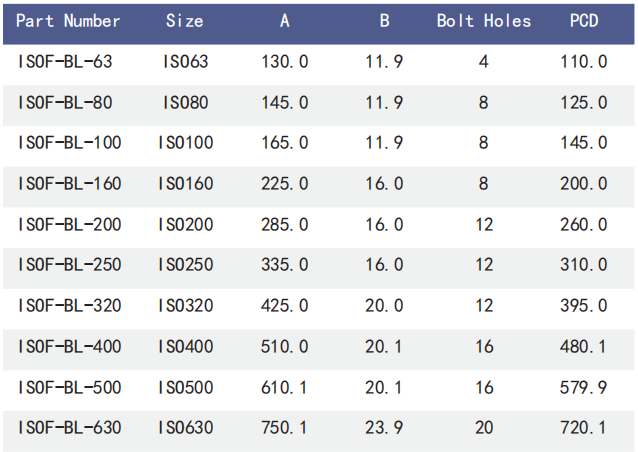
Task: Select part number ISOF-BL-63 cell
Action: 65,62
